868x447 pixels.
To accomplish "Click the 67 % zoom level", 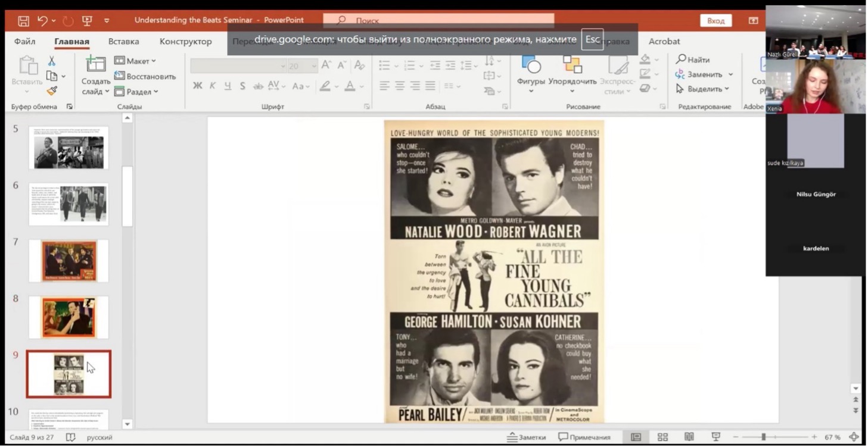I will coord(832,437).
